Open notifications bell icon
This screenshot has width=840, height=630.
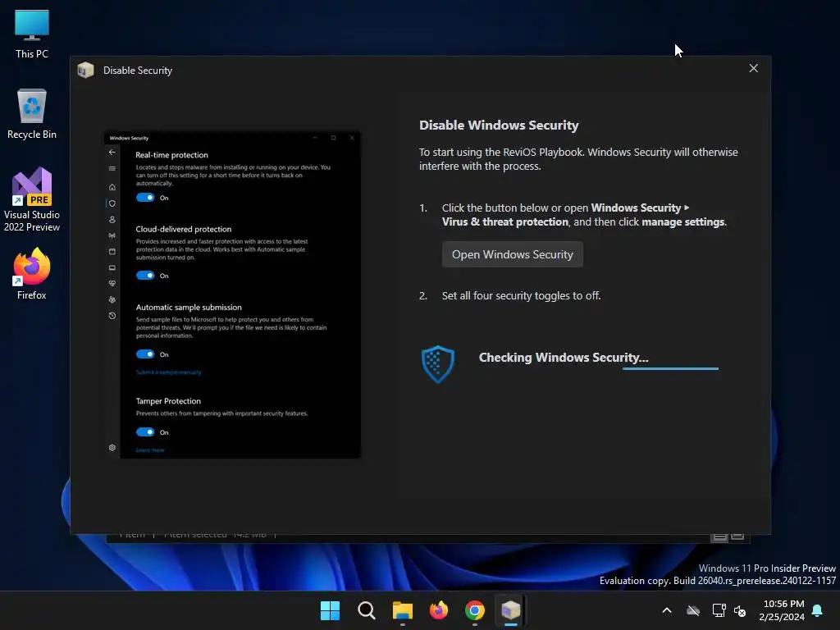tap(817, 610)
